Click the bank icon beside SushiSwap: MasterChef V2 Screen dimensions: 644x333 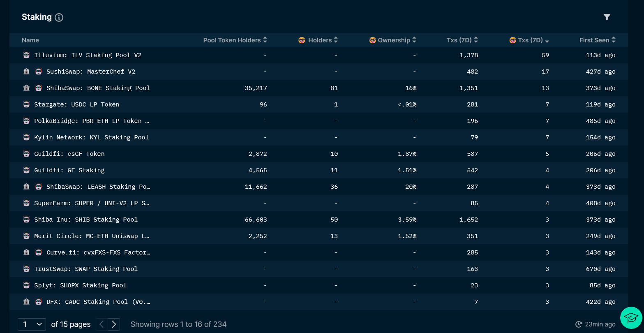pyautogui.click(x=26, y=72)
